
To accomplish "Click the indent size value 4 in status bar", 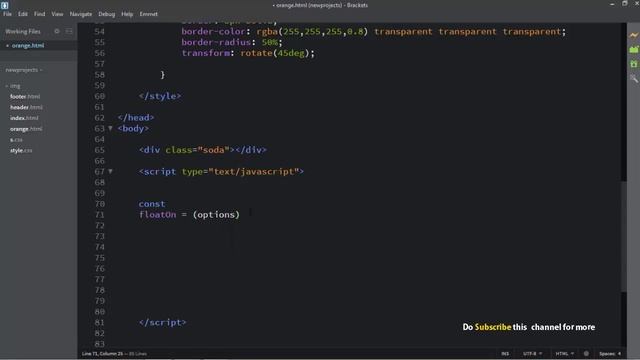I will point(619,353).
